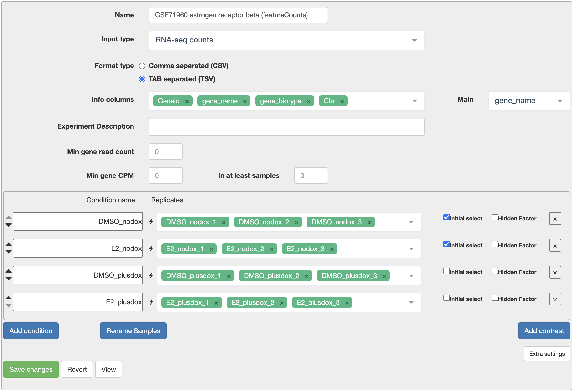The image size is (574, 392).
Task: Remove replicate E2_plusdox_1 tag
Action: (x=216, y=303)
